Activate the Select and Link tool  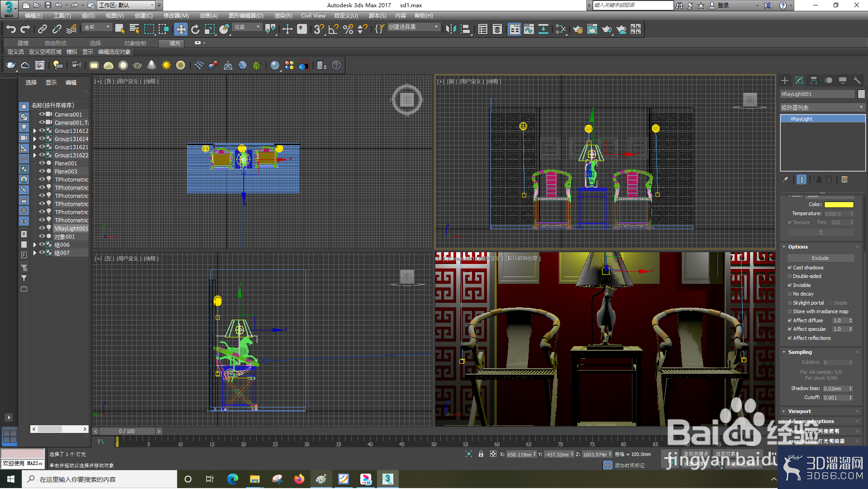(42, 29)
